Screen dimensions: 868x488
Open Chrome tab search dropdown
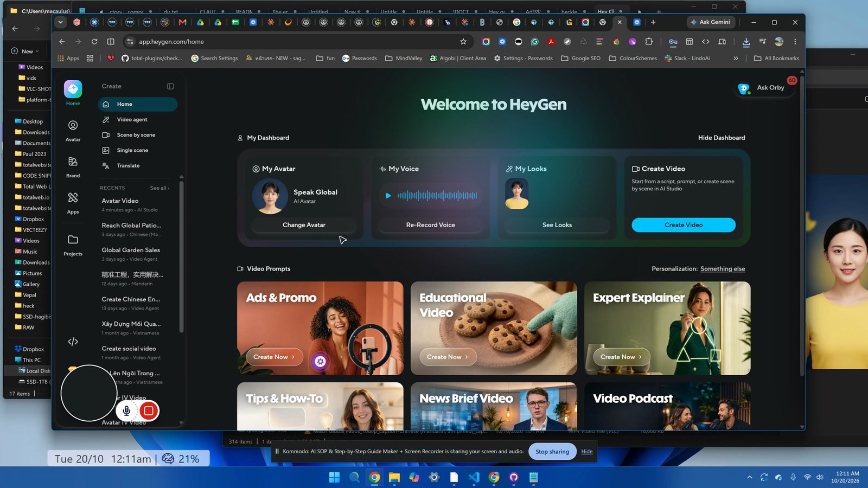pos(61,22)
